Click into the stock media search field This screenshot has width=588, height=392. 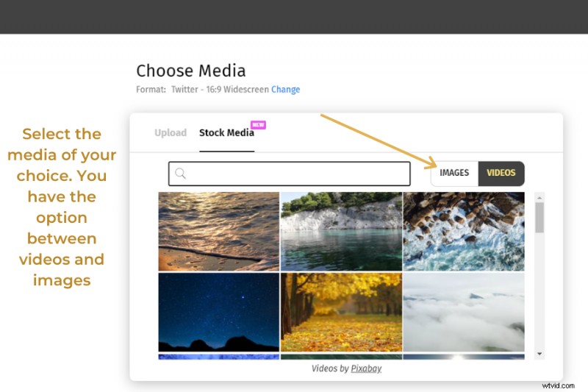289,174
